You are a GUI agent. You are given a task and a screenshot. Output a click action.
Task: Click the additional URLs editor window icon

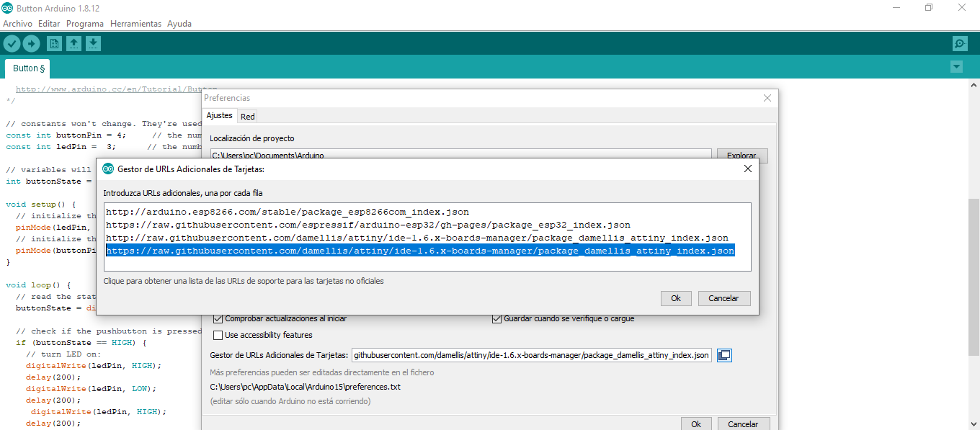(x=724, y=355)
